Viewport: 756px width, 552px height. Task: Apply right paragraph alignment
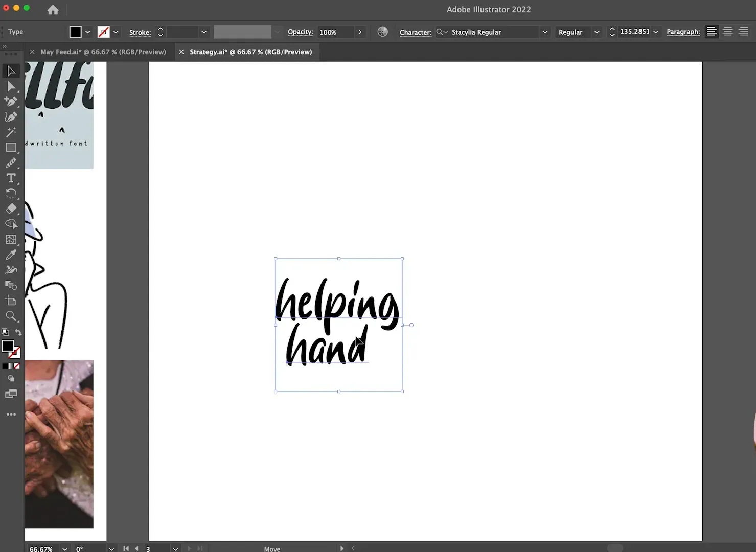point(744,31)
